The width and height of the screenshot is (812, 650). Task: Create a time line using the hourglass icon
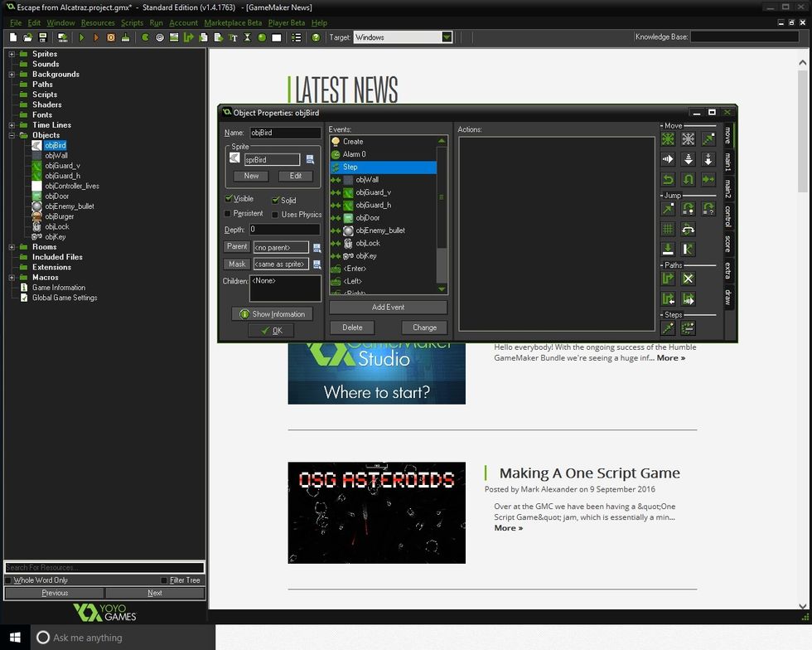click(248, 37)
